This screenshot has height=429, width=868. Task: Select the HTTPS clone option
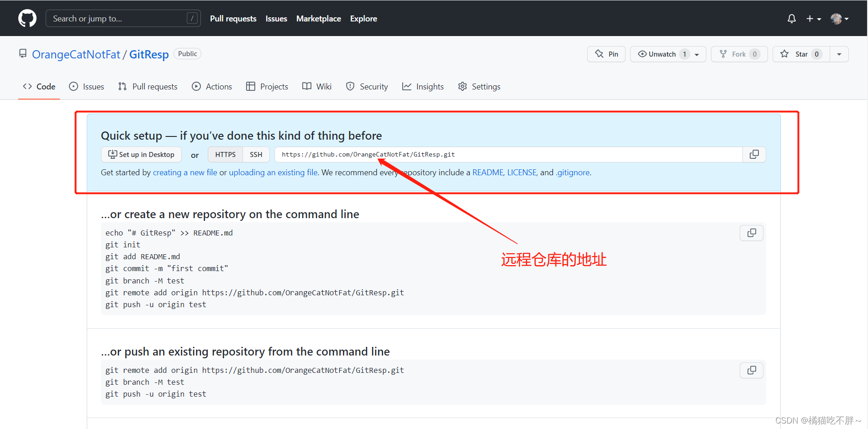click(x=226, y=154)
